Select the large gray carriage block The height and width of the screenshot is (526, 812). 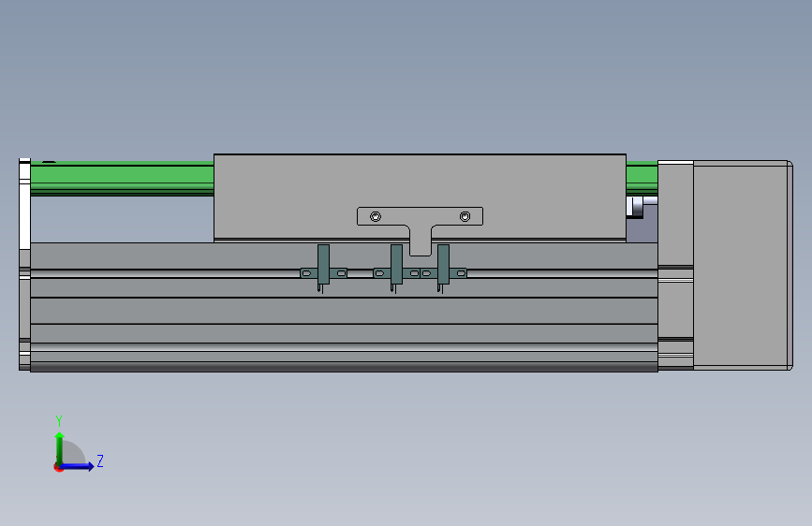(420, 197)
